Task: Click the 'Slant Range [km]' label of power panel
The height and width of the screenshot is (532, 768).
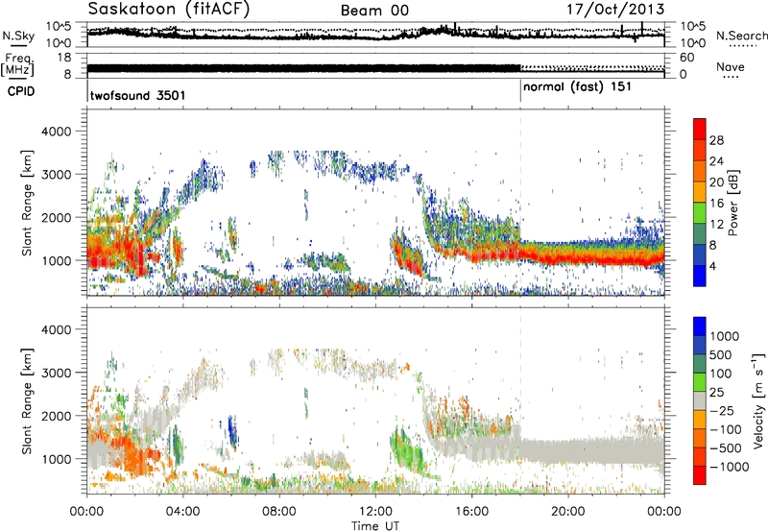Action: tap(27, 203)
